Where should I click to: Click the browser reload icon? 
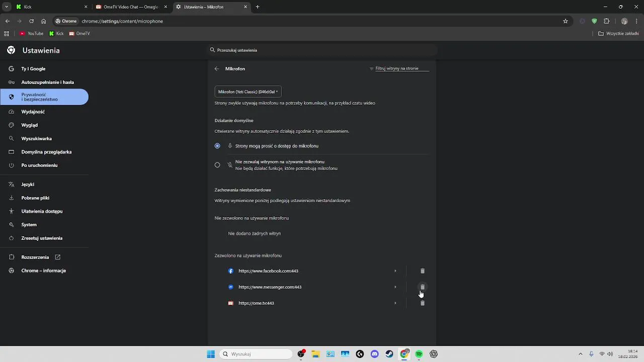point(31,21)
